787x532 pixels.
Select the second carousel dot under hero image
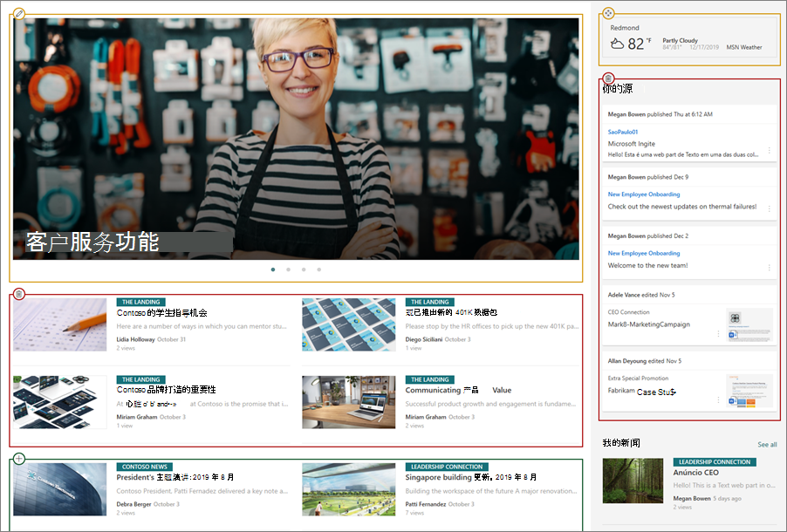288,269
